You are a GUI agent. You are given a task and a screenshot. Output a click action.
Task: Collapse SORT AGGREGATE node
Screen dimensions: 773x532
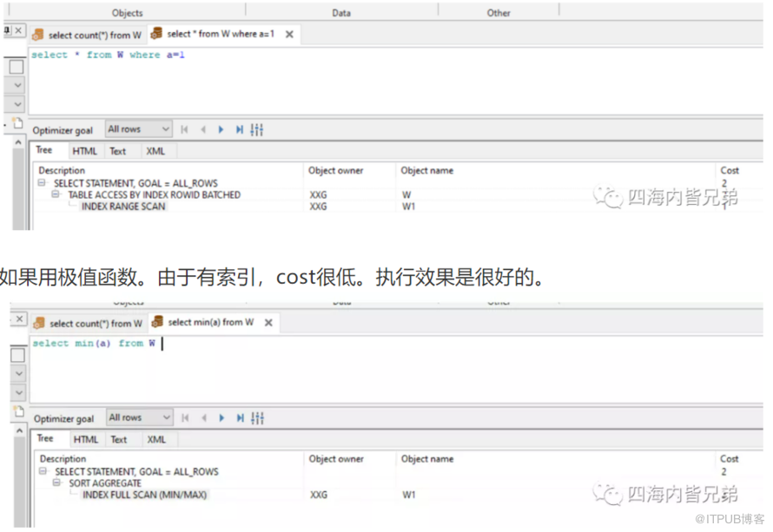pos(56,483)
